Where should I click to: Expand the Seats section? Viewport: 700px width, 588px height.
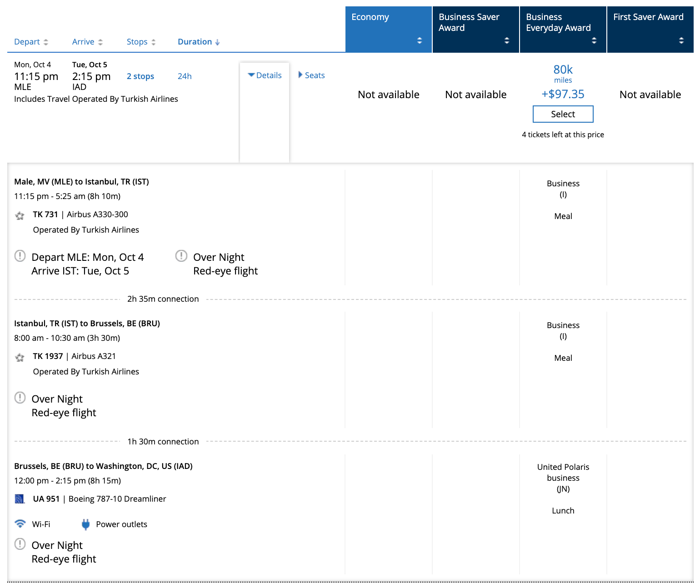pos(311,75)
